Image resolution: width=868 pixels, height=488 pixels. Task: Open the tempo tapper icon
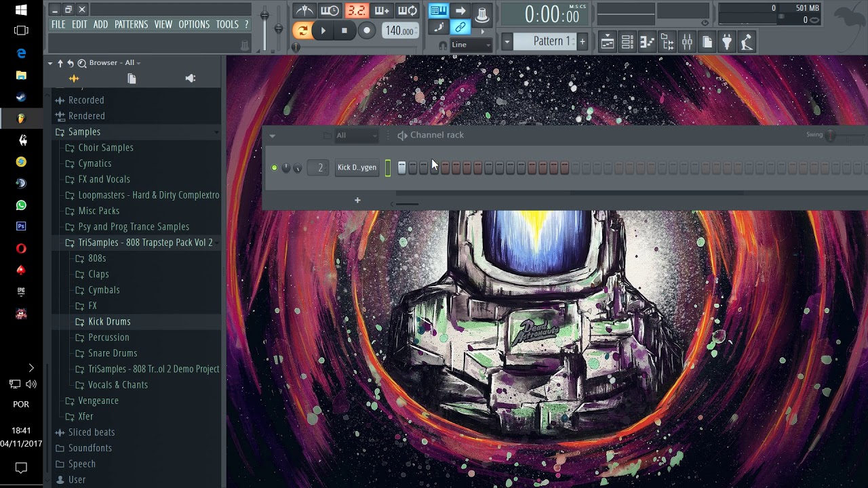(747, 43)
